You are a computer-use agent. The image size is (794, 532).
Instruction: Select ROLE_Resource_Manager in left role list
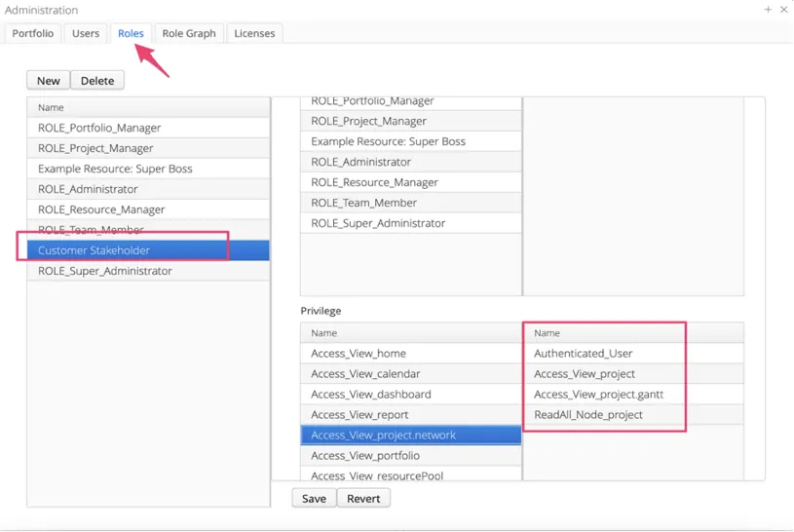(148, 209)
